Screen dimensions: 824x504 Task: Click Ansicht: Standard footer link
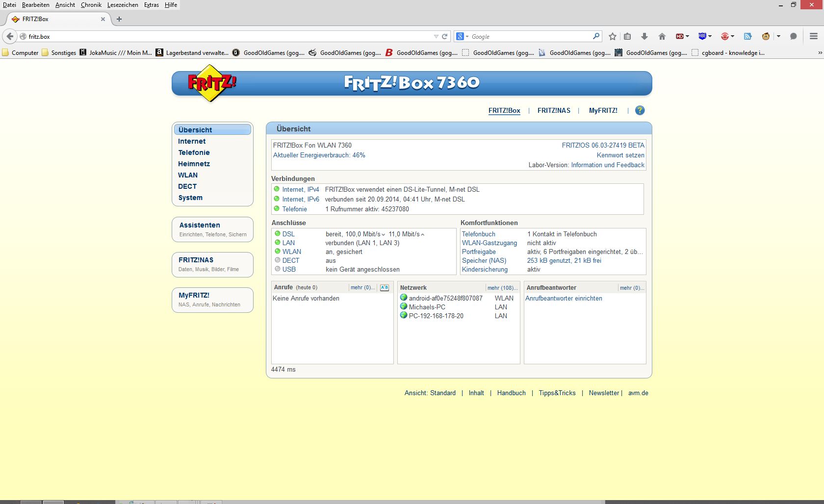click(x=430, y=393)
